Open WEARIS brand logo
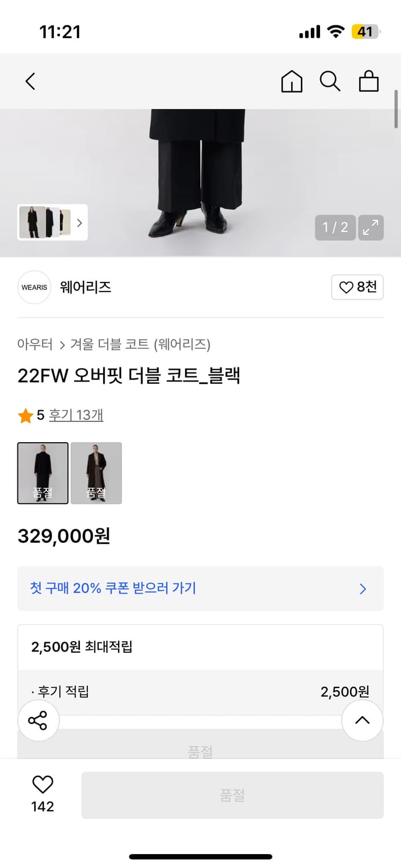Image resolution: width=401 pixels, height=868 pixels. click(x=34, y=287)
